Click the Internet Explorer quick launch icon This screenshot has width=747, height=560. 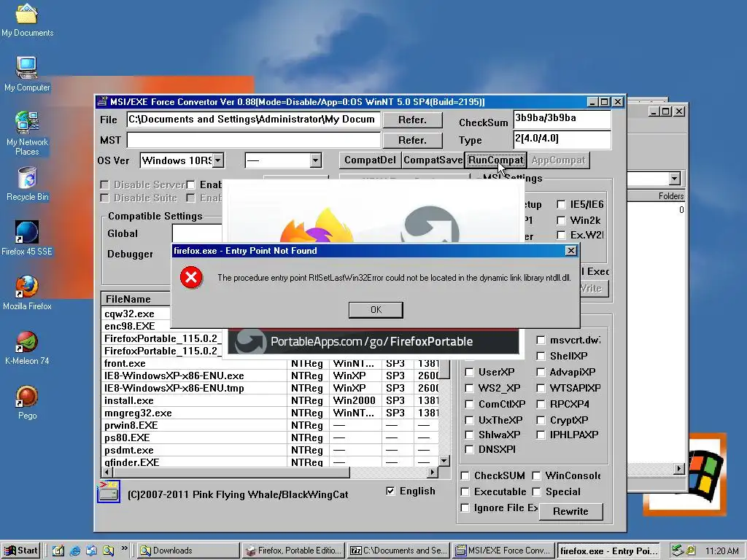point(75,551)
